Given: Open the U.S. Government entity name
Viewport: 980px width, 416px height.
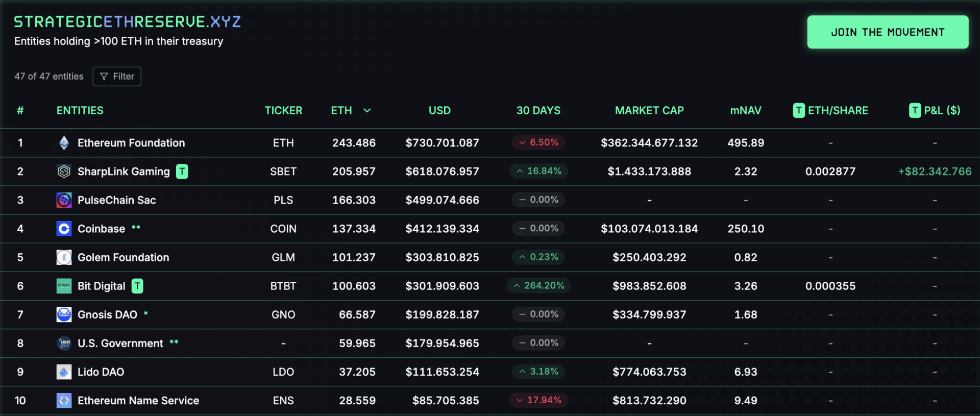Looking at the screenshot, I should click(120, 343).
